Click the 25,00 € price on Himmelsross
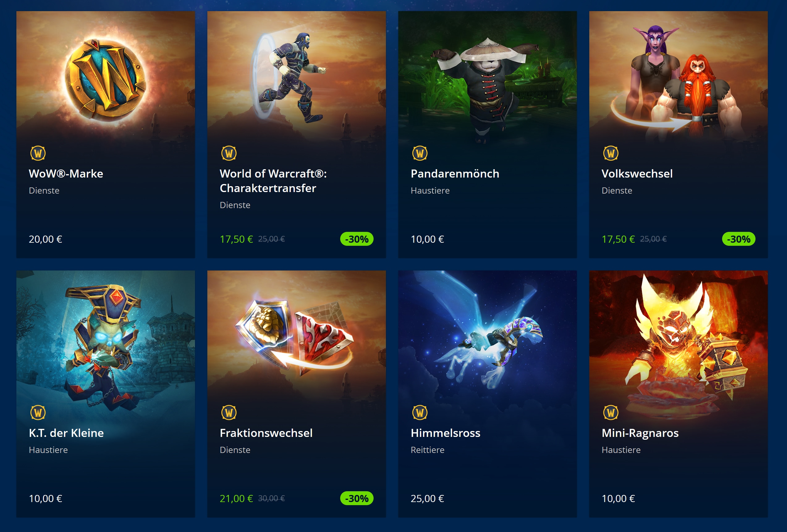787x532 pixels. (427, 498)
